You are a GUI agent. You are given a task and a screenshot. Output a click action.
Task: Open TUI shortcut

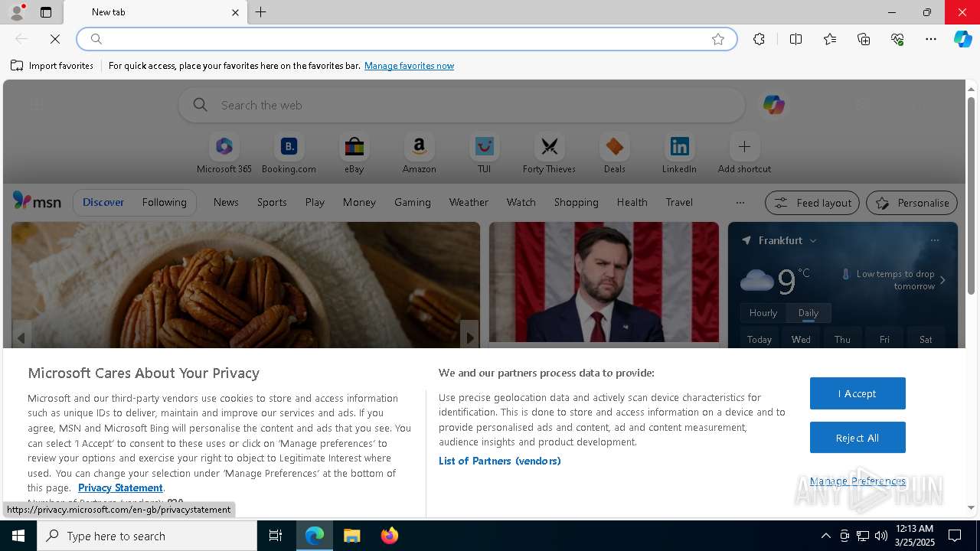pyautogui.click(x=484, y=153)
